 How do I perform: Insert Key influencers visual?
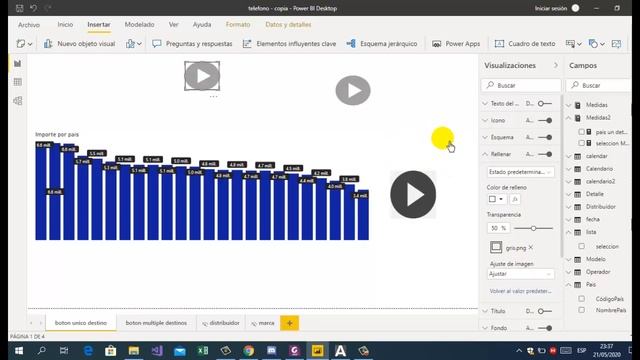(x=289, y=44)
